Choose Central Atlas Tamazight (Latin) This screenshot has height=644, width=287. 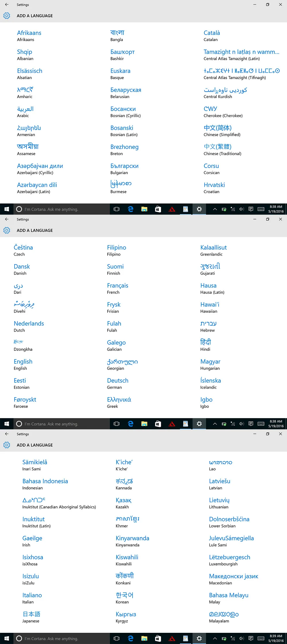[x=241, y=55]
